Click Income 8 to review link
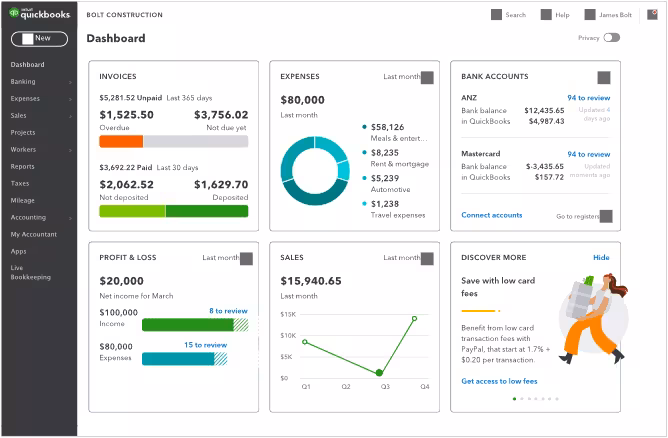Image resolution: width=668 pixels, height=438 pixels. (x=228, y=311)
